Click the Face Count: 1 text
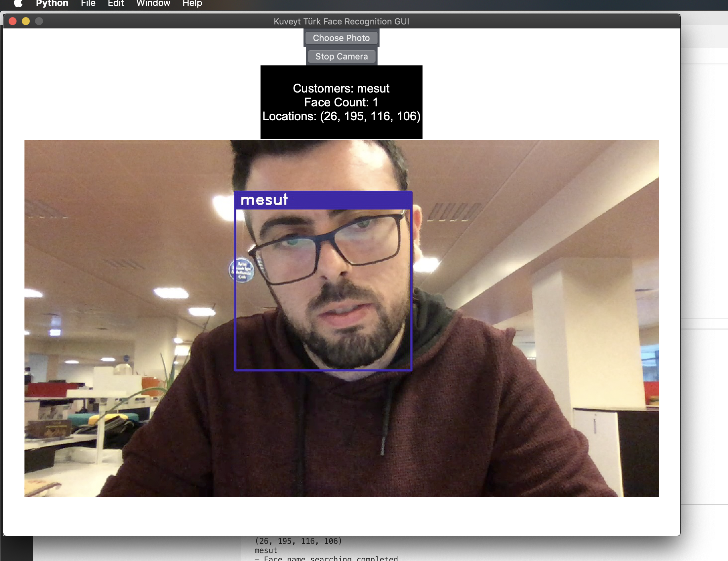 (x=341, y=102)
